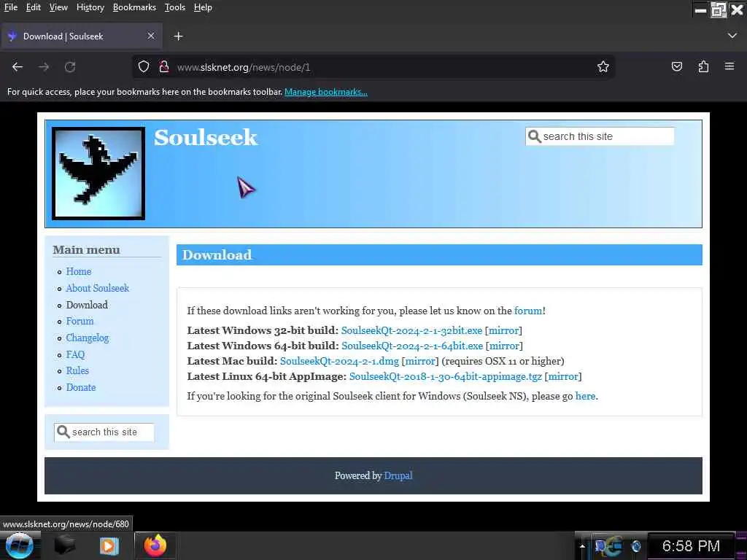Open the Edit menu
747x560 pixels.
click(x=33, y=7)
